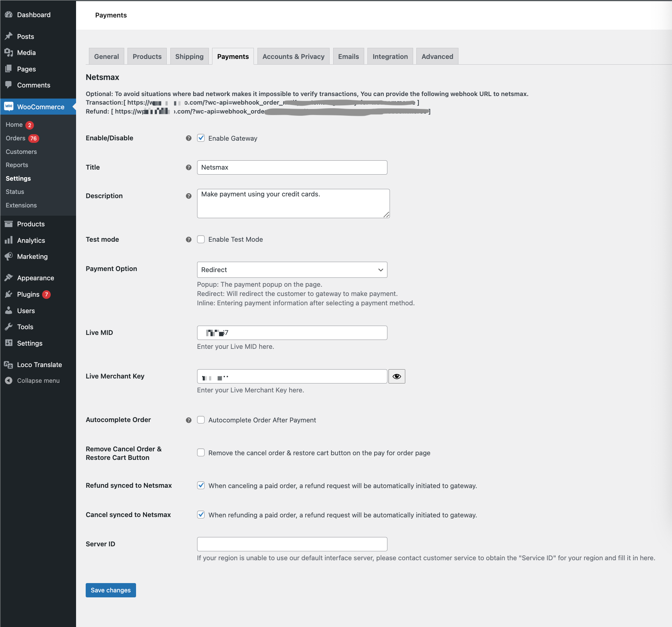This screenshot has width=672, height=627.
Task: Toggle the Cancel synced to Netsmax checkbox
Action: 201,515
